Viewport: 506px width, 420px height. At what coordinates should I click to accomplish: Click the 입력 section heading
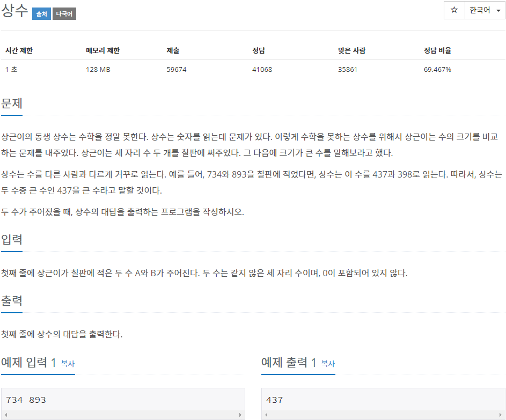12,240
